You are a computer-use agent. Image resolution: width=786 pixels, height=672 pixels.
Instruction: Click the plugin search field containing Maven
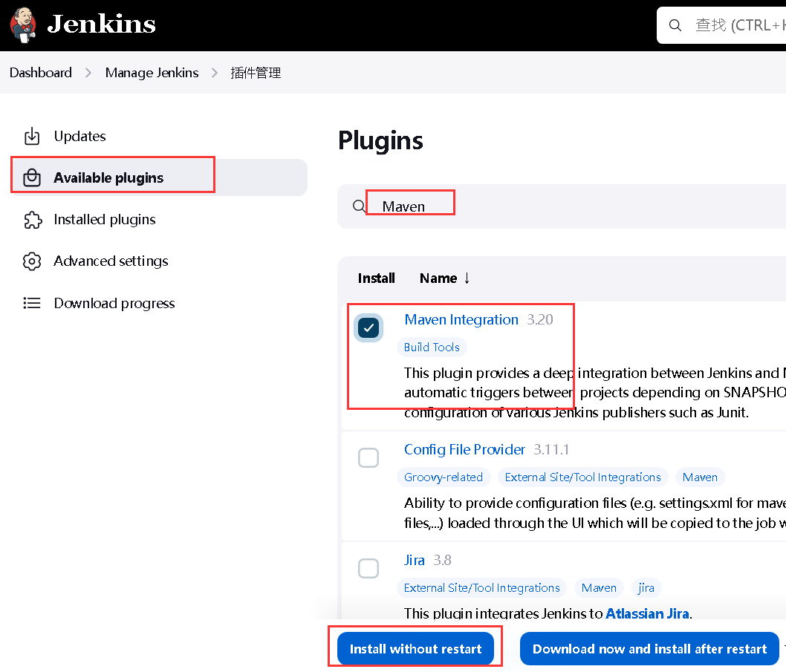(562, 206)
